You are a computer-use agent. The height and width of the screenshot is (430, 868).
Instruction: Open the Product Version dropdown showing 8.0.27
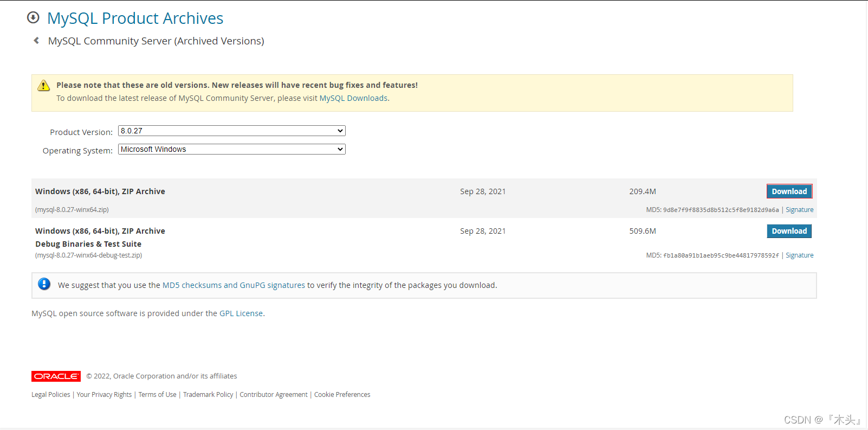[x=232, y=131]
